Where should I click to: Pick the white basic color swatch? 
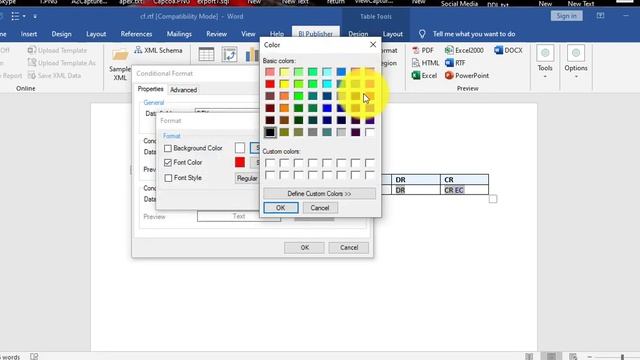[369, 132]
